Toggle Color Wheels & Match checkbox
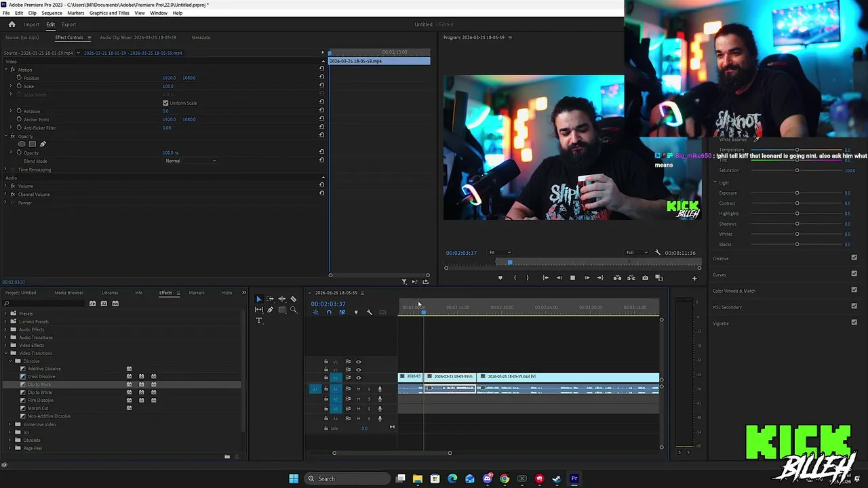868x488 pixels. [x=854, y=291]
